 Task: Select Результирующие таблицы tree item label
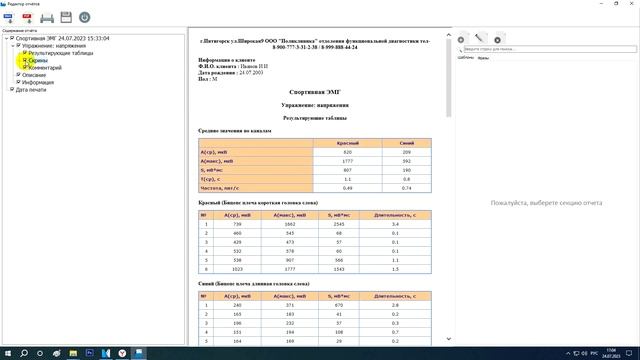(x=61, y=53)
